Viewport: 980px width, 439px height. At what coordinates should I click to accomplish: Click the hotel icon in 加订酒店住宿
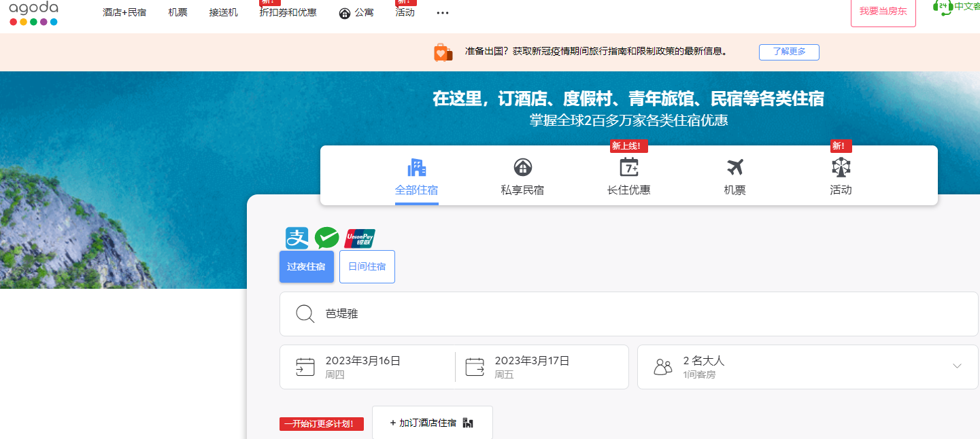[x=468, y=423]
